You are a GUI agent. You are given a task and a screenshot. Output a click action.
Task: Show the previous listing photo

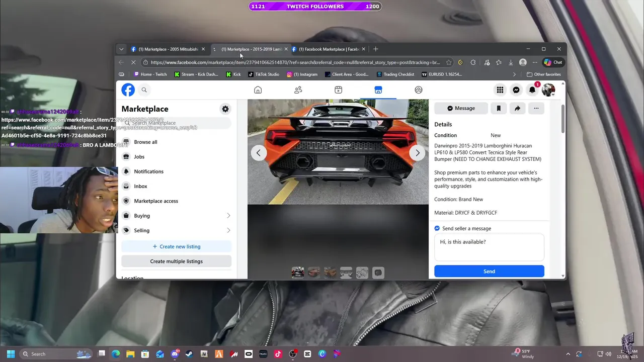(259, 153)
